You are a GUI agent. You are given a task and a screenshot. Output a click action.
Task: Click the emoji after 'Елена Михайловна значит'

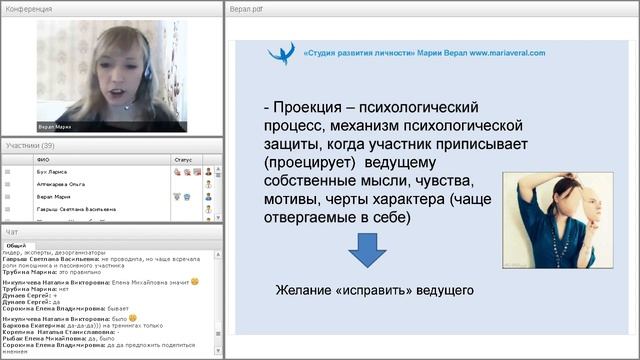point(195,282)
